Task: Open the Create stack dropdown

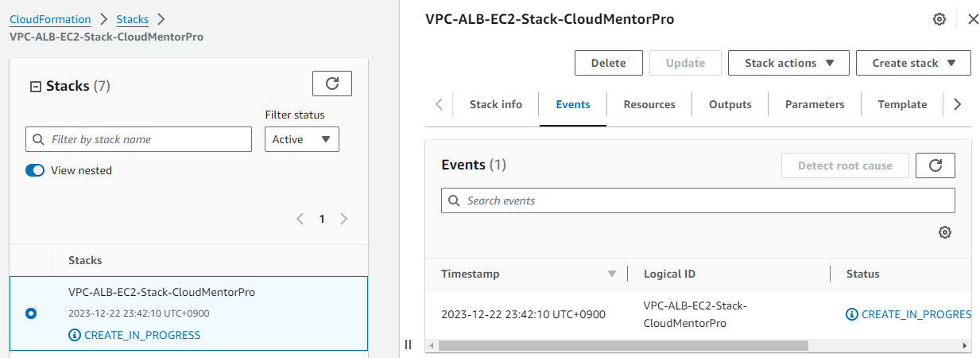Action: (913, 63)
